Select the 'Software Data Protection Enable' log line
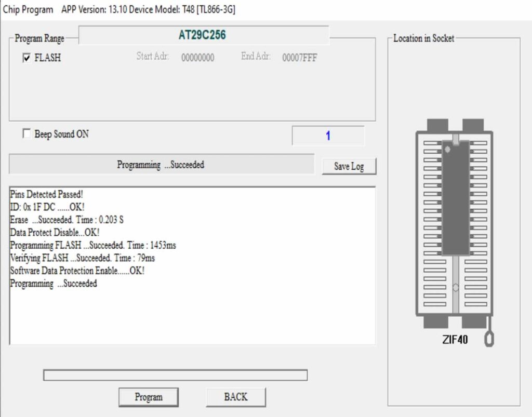The height and width of the screenshot is (417, 532). point(77,271)
